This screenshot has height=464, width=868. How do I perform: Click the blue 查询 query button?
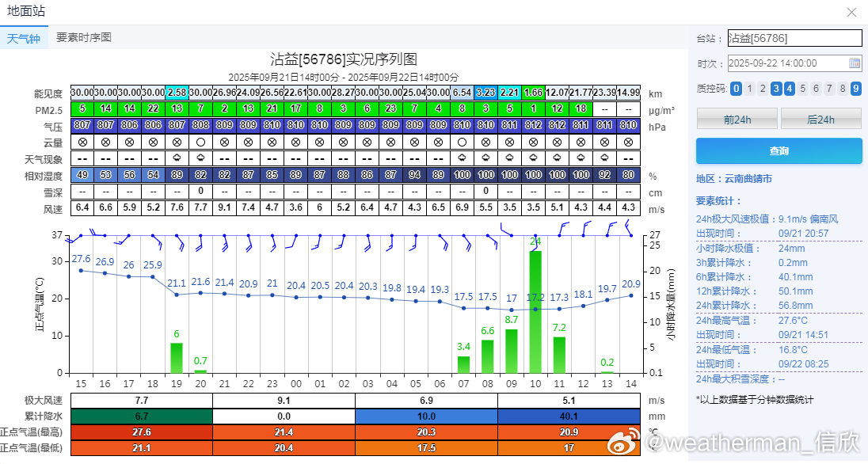[x=779, y=150]
